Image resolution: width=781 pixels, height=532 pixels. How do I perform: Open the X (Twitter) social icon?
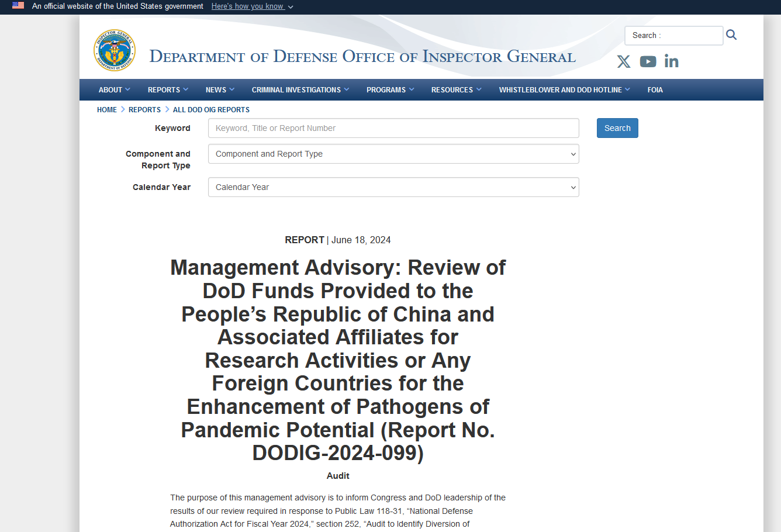pos(624,61)
